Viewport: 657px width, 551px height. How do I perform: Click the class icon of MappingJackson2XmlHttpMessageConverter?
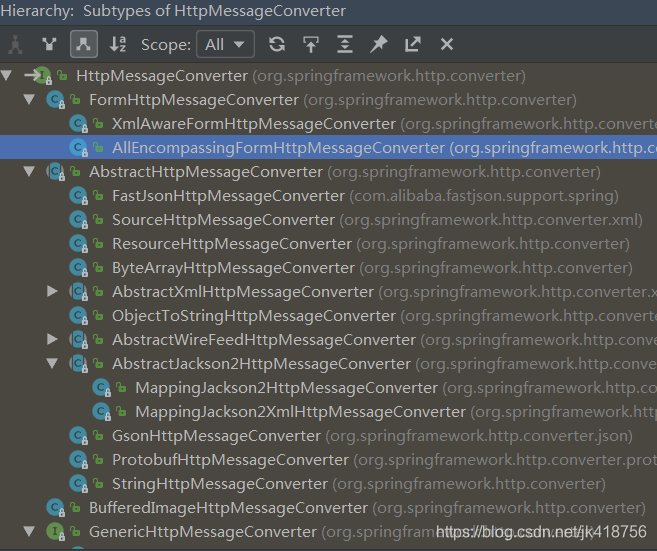[x=101, y=412]
